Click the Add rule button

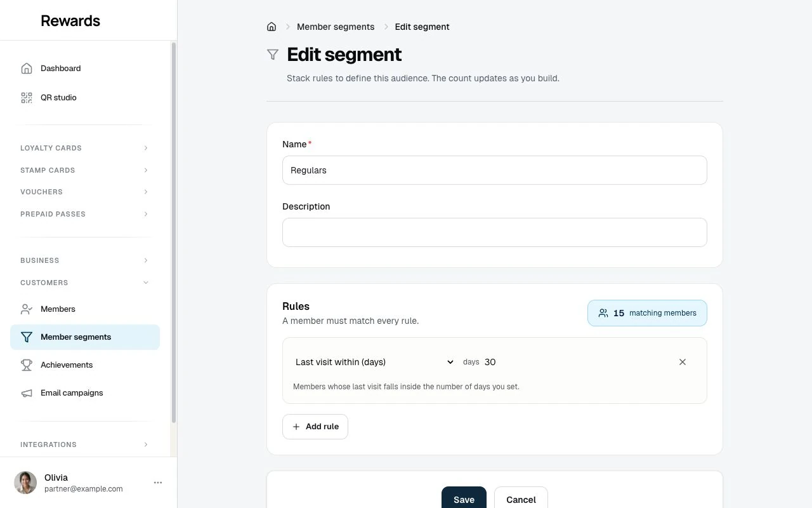(315, 427)
